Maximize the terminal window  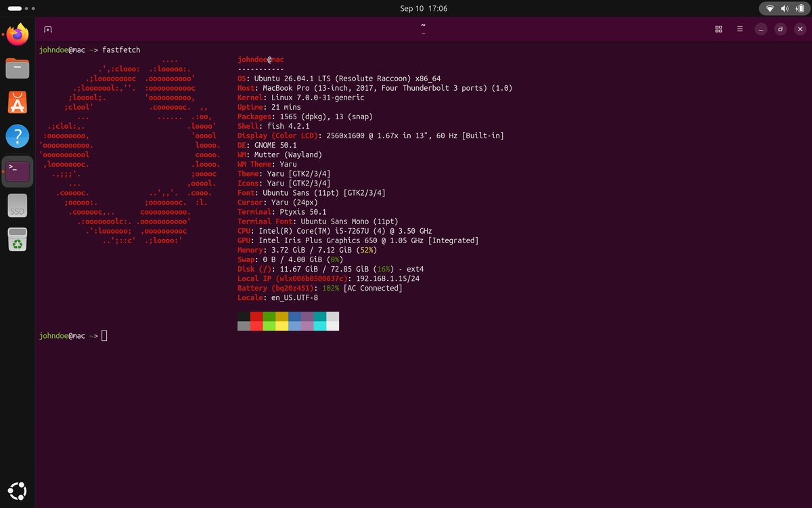coord(780,29)
